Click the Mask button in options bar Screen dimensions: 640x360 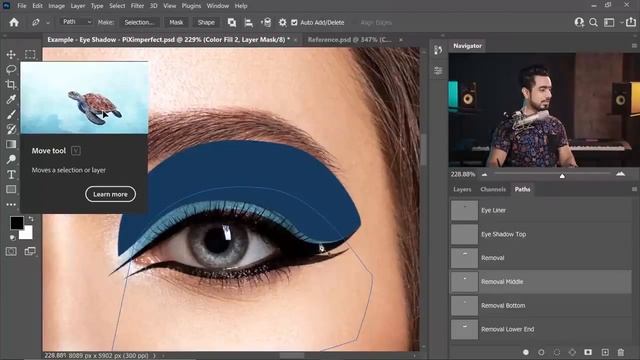[176, 22]
